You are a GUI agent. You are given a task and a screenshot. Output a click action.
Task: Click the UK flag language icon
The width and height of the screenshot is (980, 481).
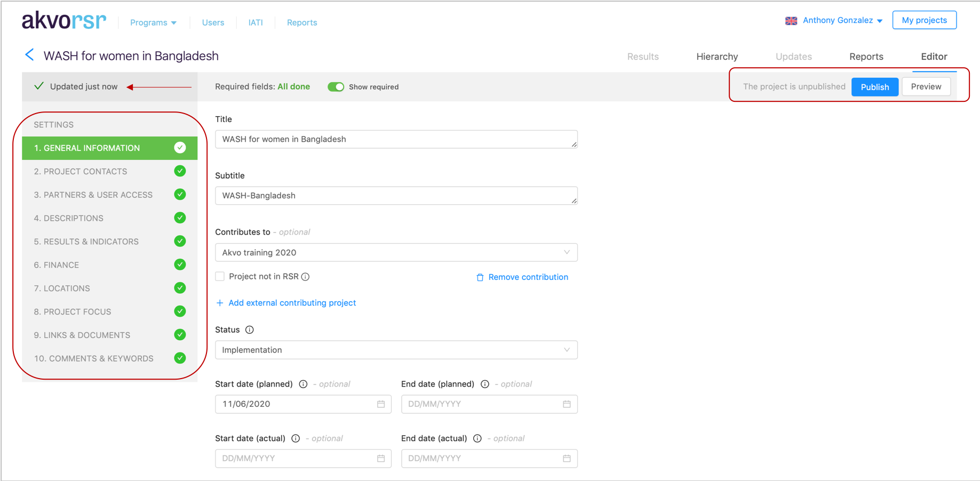[791, 21]
